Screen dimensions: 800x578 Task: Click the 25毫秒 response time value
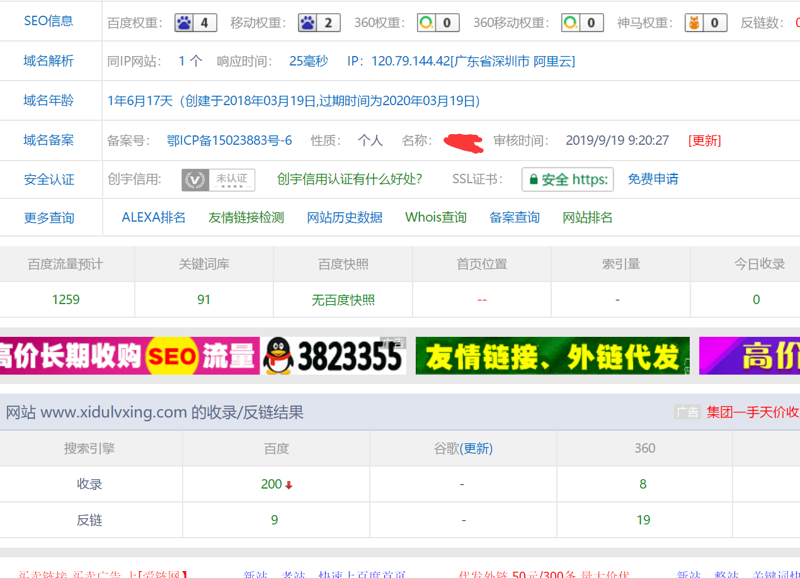tap(309, 61)
